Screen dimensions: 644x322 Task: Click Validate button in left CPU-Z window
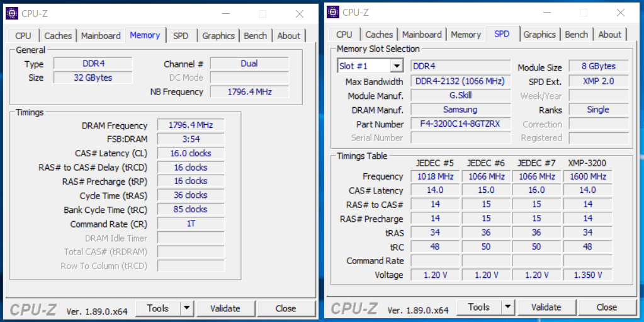pyautogui.click(x=225, y=308)
